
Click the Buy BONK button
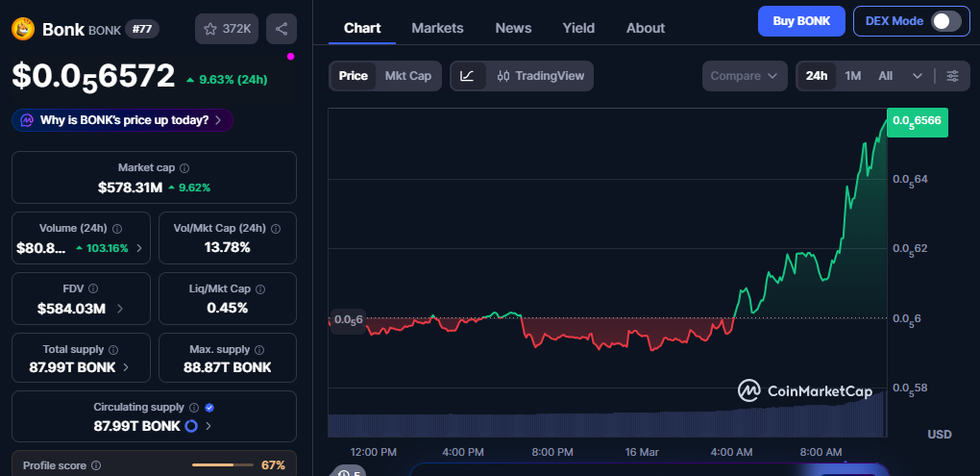[x=801, y=21]
